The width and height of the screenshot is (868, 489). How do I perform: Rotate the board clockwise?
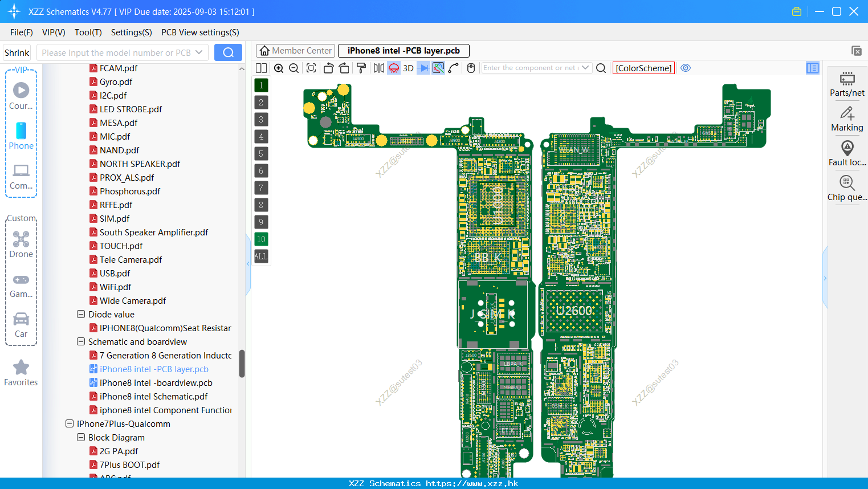[344, 68]
